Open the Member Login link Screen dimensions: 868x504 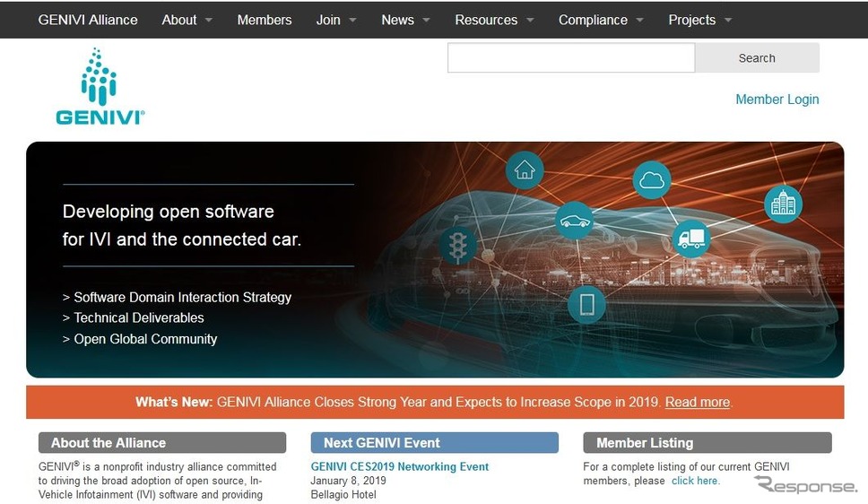(x=777, y=100)
